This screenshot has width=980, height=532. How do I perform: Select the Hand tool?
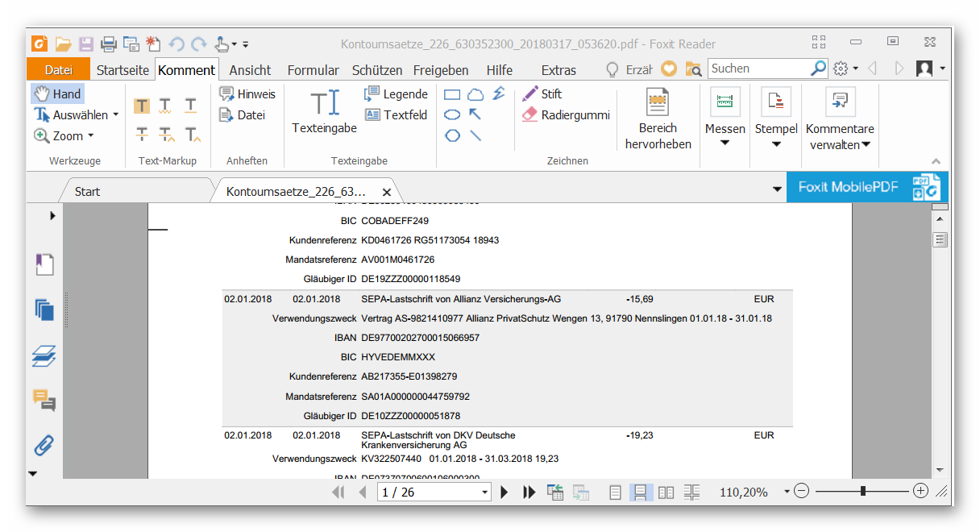tap(57, 94)
